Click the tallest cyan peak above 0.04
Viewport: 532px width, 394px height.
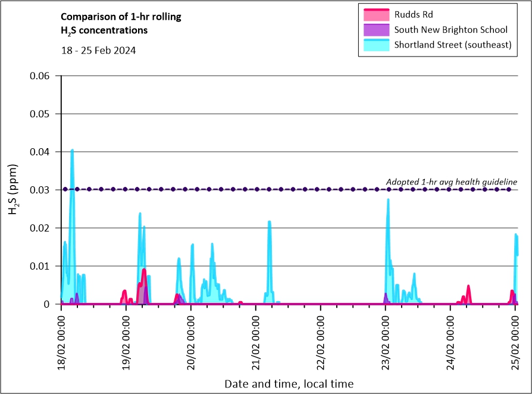pyautogui.click(x=72, y=151)
